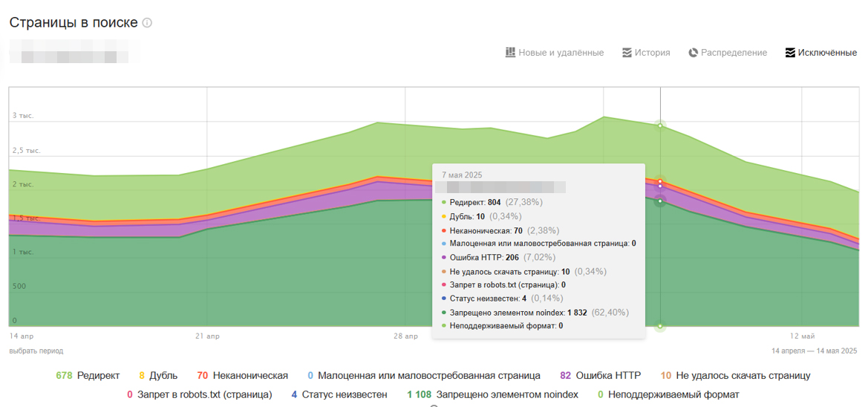Click the top chart marker on 7 мая line
The image size is (868, 407).
coord(660,126)
